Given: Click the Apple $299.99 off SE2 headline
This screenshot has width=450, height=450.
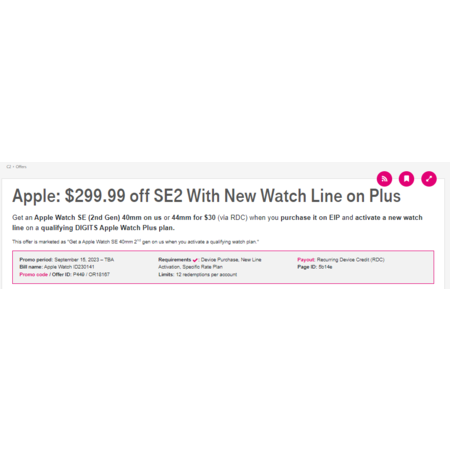Looking at the screenshot, I should click(x=206, y=196).
